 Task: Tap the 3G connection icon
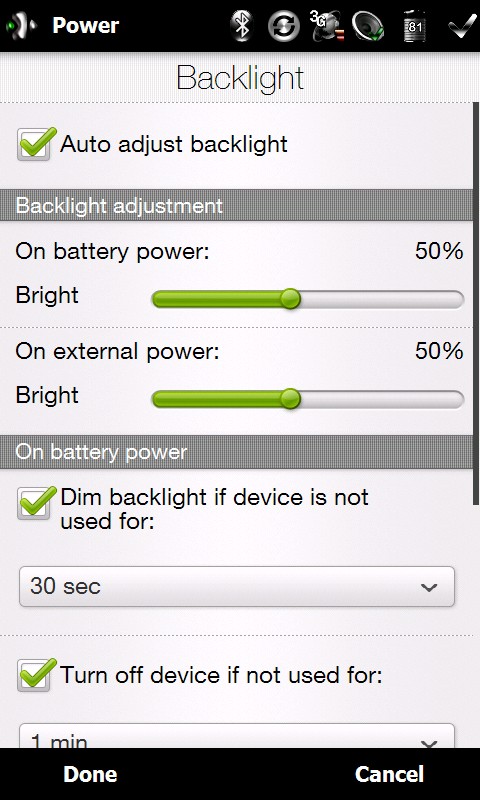326,26
